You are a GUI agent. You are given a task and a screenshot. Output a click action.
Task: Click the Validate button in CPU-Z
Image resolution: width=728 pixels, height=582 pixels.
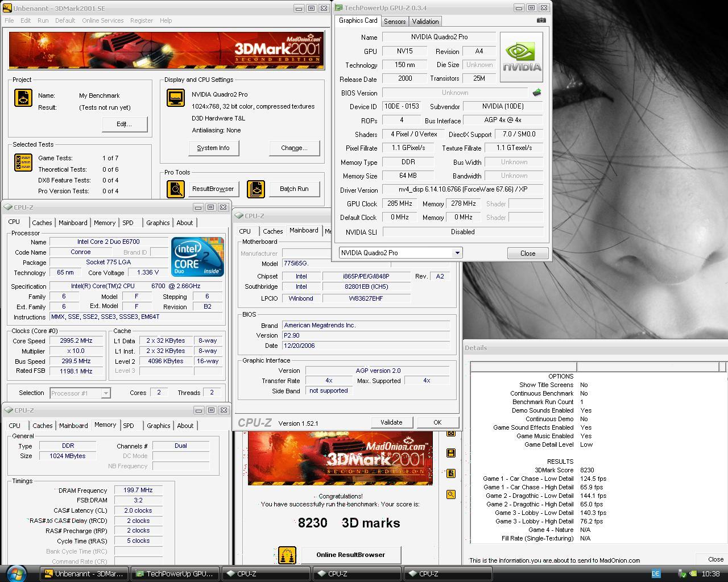point(391,422)
